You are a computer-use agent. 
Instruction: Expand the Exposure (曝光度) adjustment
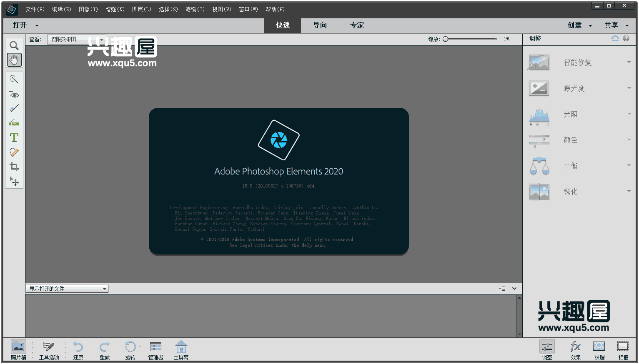point(629,88)
